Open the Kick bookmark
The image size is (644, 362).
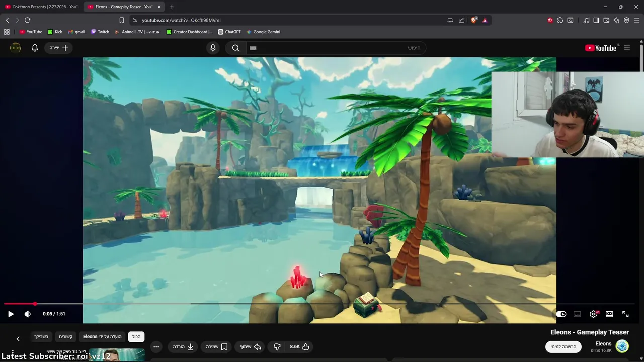[x=55, y=32]
